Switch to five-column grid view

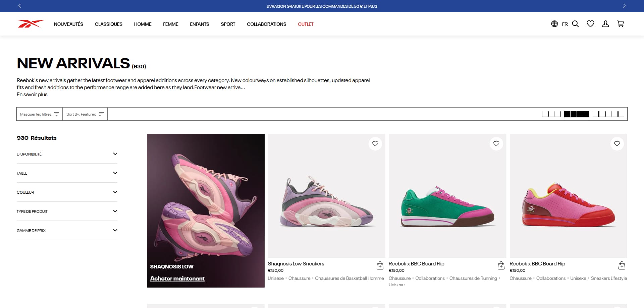point(608,114)
